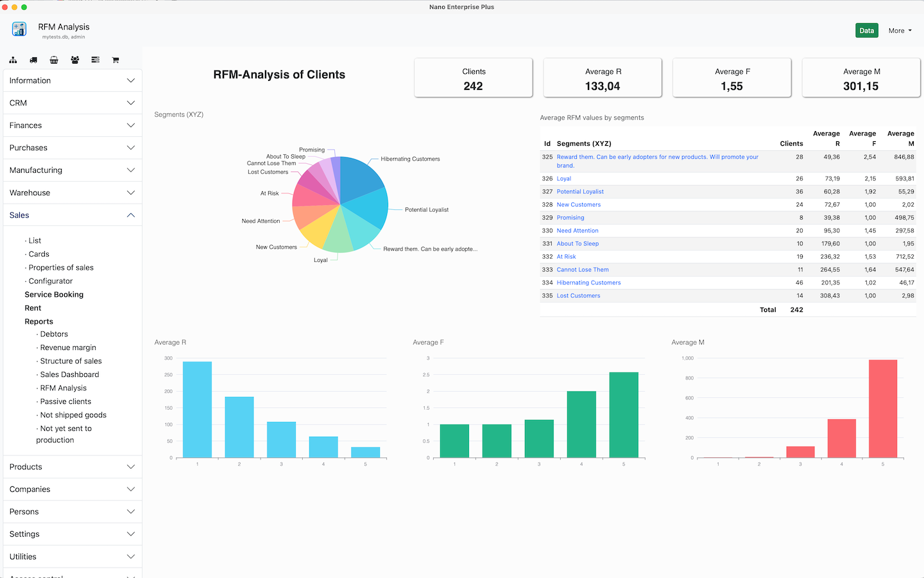Open the sales Configurator
The width and height of the screenshot is (924, 578).
coord(51,281)
